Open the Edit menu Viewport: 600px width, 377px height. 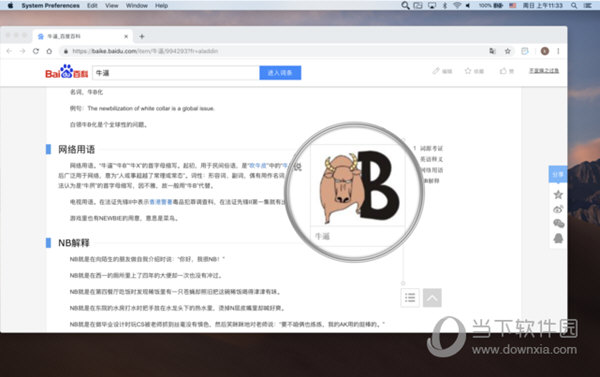(92, 5)
